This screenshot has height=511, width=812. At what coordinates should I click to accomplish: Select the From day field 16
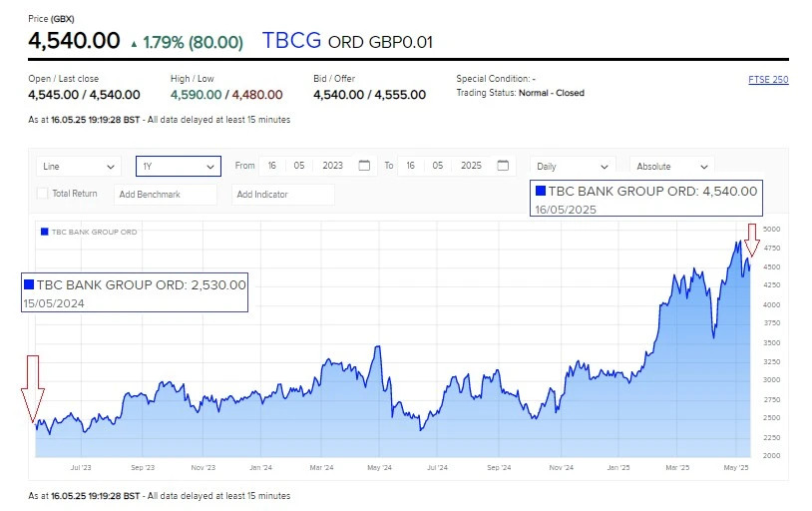coord(272,166)
